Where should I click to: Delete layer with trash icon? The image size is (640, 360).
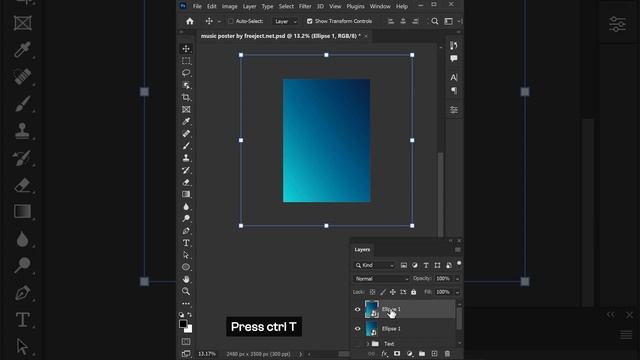(447, 354)
